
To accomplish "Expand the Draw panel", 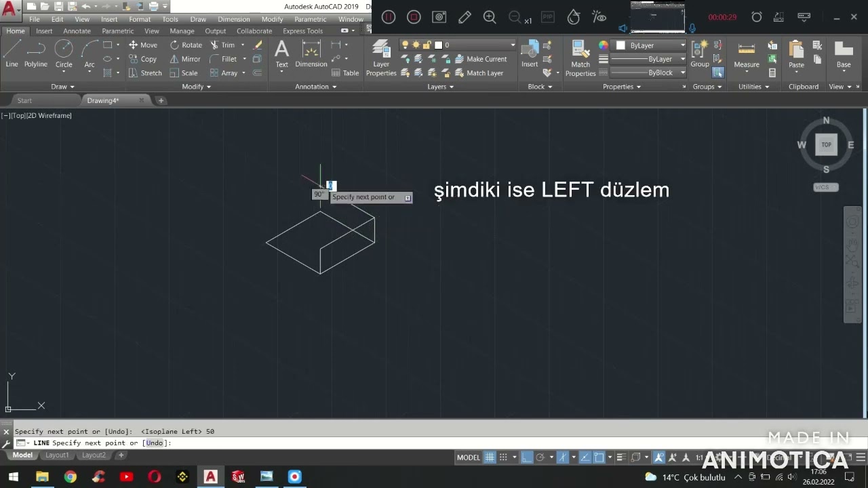I will [62, 87].
